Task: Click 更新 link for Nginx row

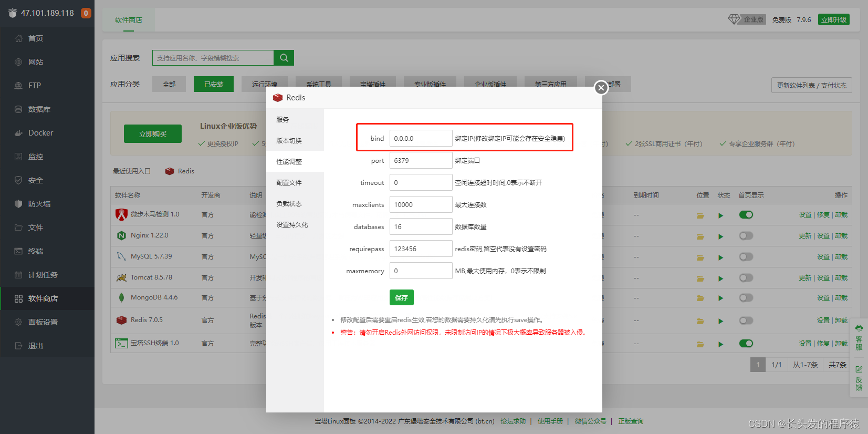Action: pyautogui.click(x=805, y=235)
